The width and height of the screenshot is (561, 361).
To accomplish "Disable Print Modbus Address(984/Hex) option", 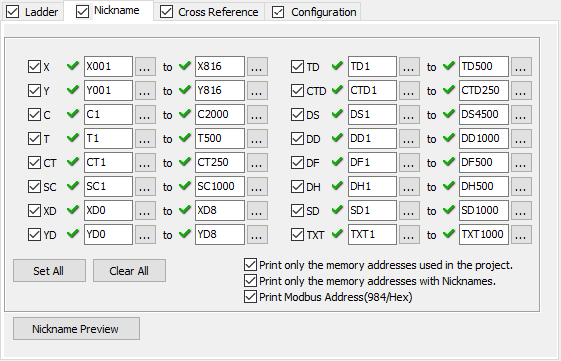I will (250, 297).
